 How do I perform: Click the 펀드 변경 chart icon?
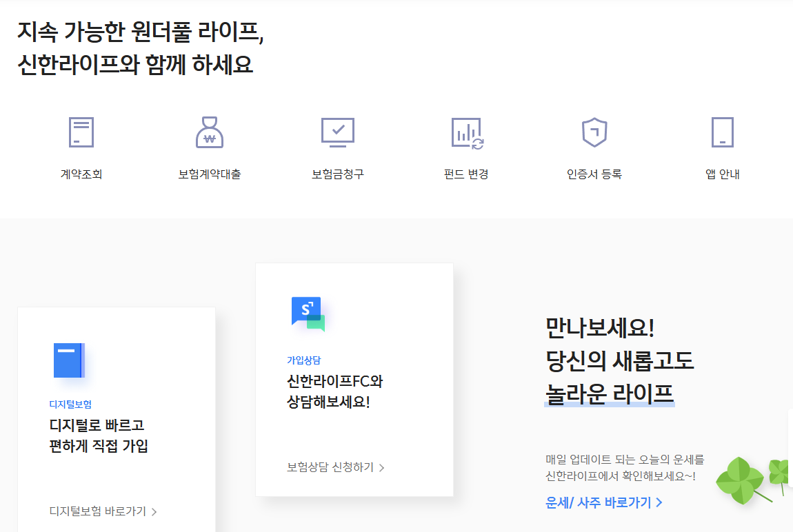click(x=468, y=134)
